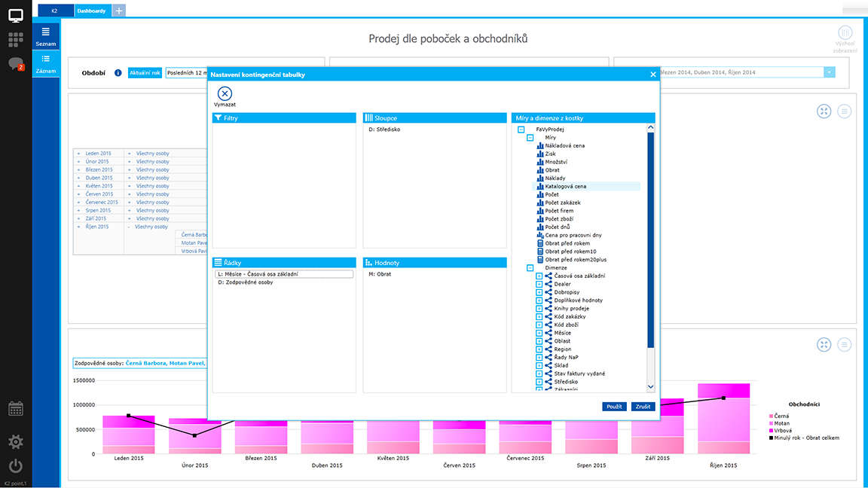Select the Dimension Měsíce share icon
Viewport: 868px width, 488px height.
548,333
